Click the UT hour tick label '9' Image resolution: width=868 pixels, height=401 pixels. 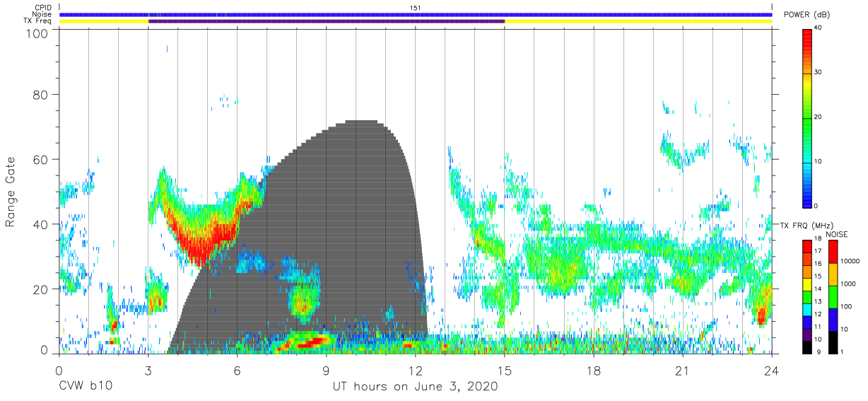click(327, 371)
